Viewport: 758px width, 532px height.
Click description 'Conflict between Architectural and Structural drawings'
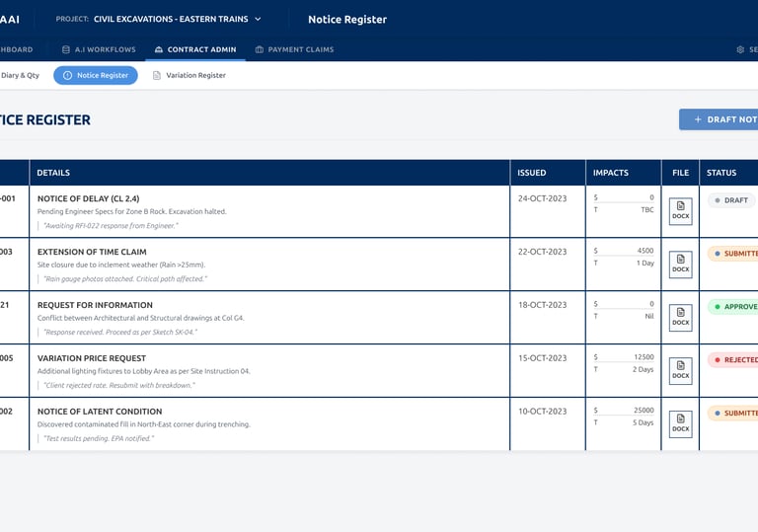[141, 318]
